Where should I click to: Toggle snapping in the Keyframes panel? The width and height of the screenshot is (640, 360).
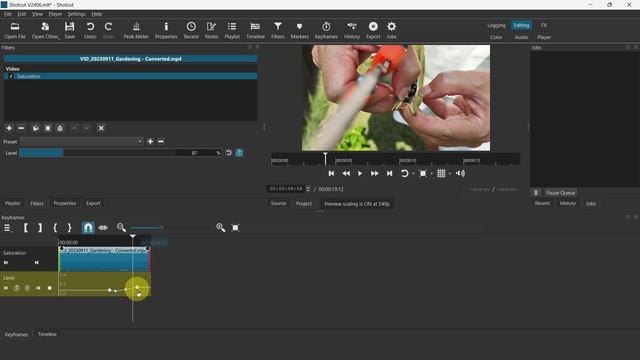(88, 228)
